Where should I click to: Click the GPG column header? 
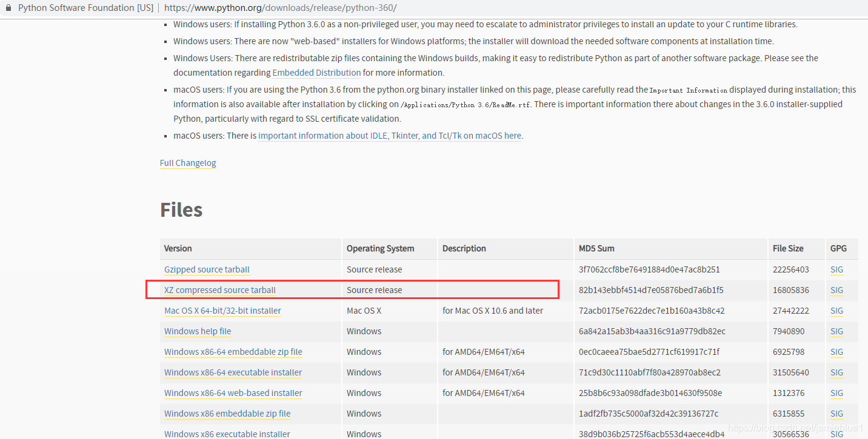pyautogui.click(x=838, y=248)
